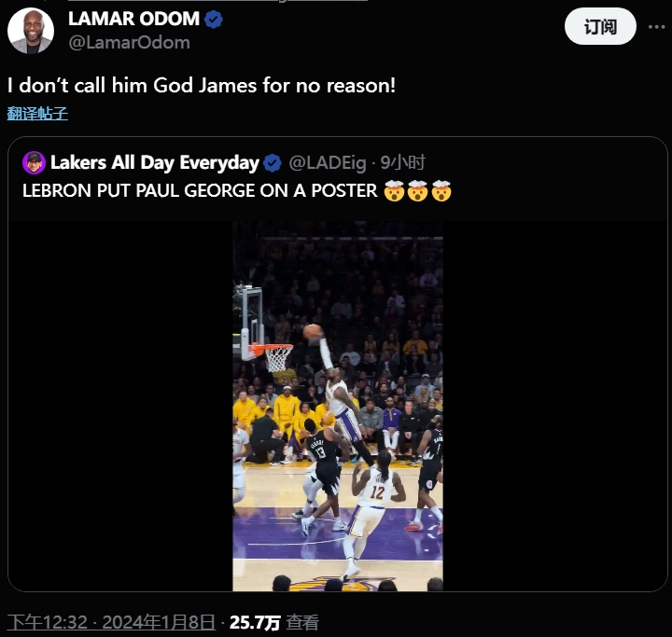Play the LeBron dunk video
Image resolution: width=672 pixels, height=637 pixels.
(x=338, y=406)
